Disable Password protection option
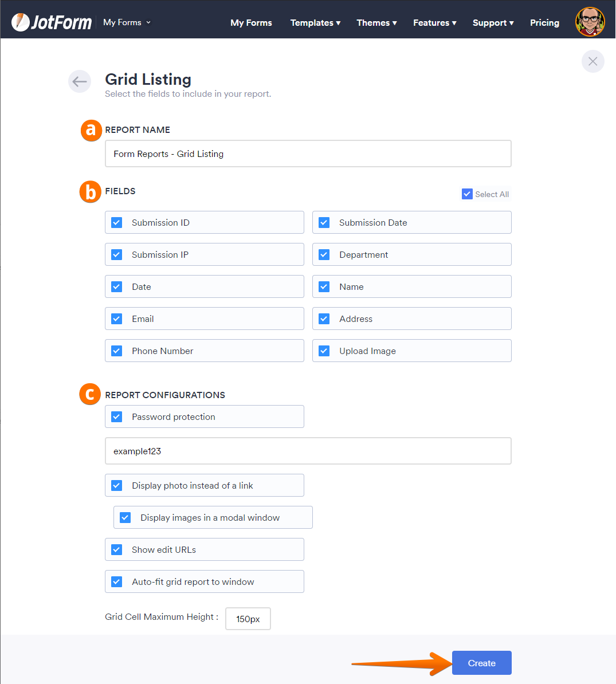616x684 pixels. pyautogui.click(x=116, y=416)
